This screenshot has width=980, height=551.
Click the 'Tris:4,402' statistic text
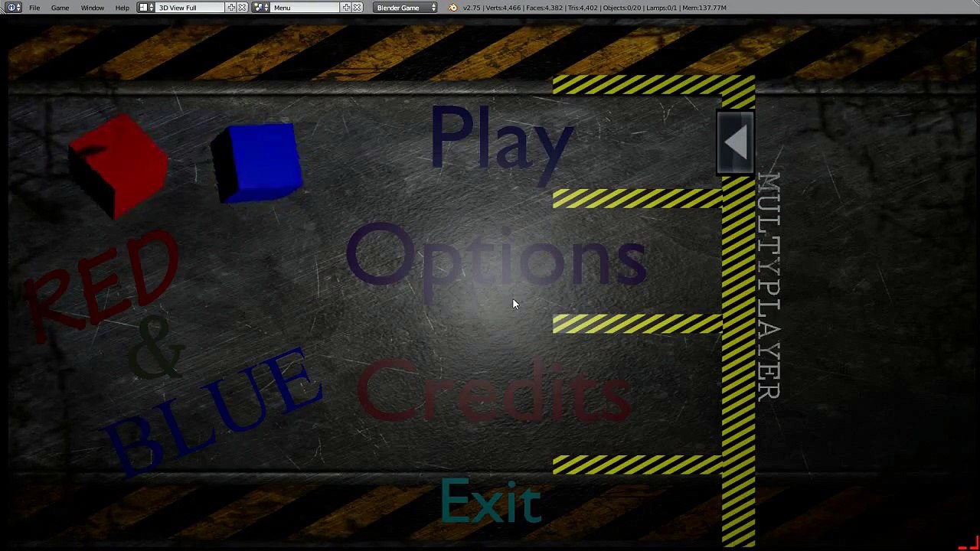[583, 8]
